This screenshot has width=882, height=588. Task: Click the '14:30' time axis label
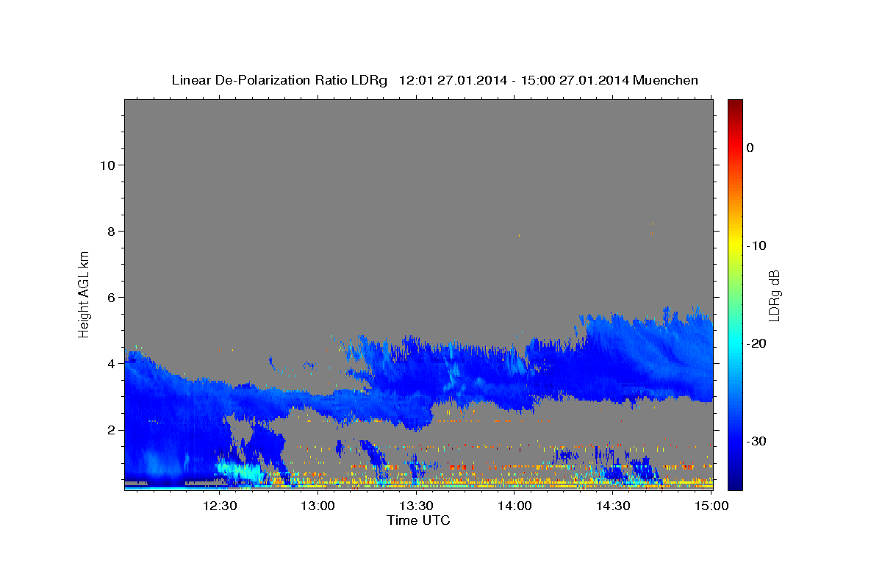pyautogui.click(x=612, y=506)
